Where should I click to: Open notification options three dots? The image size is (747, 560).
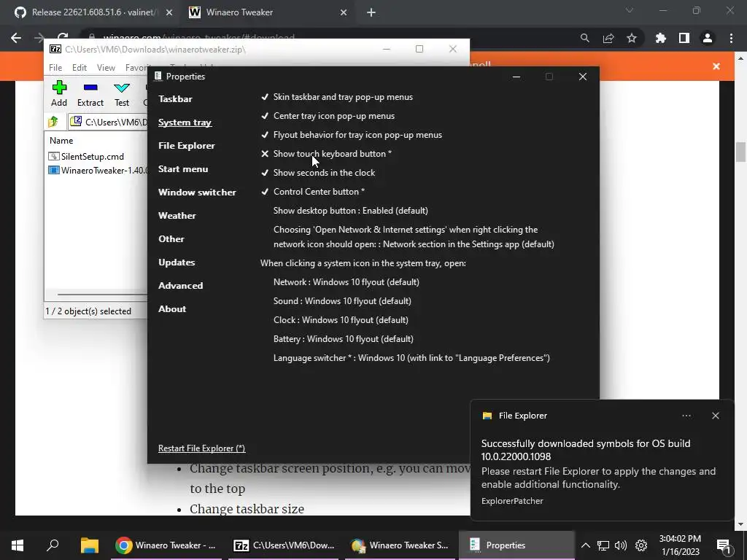pyautogui.click(x=686, y=416)
